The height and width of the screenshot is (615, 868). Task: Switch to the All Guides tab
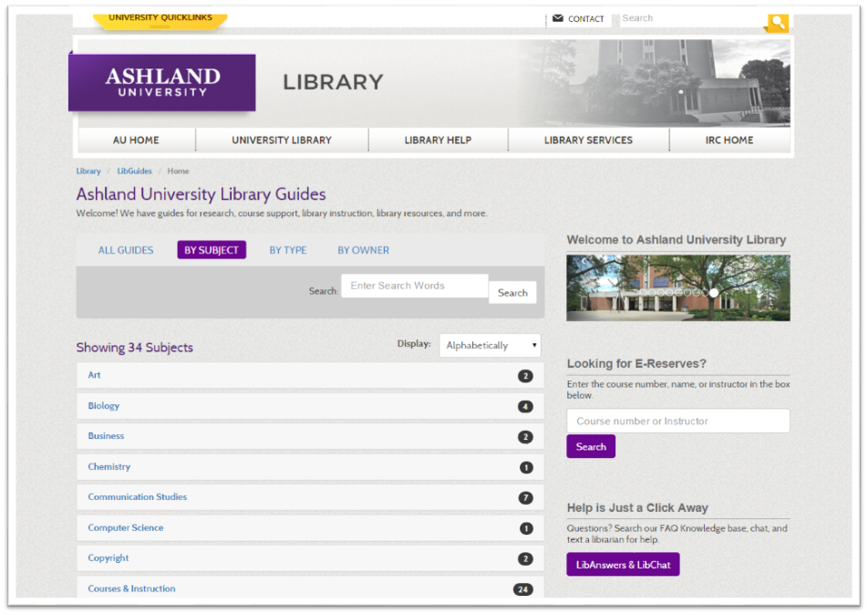point(126,250)
